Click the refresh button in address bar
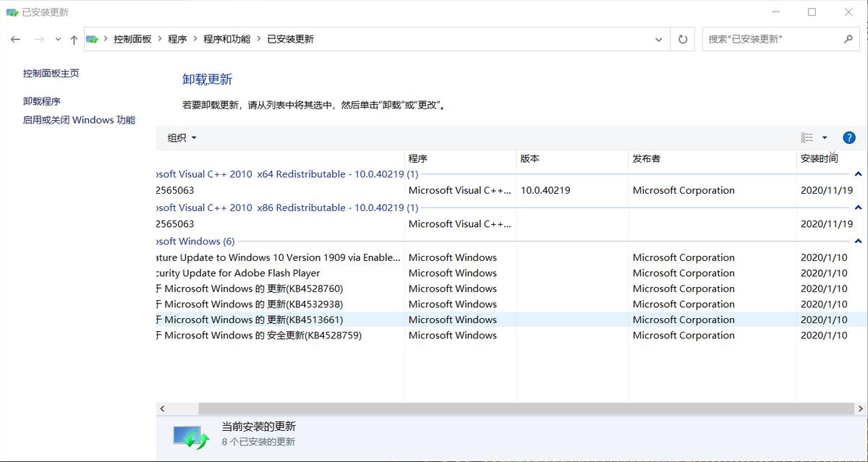The height and width of the screenshot is (462, 868). pos(681,39)
